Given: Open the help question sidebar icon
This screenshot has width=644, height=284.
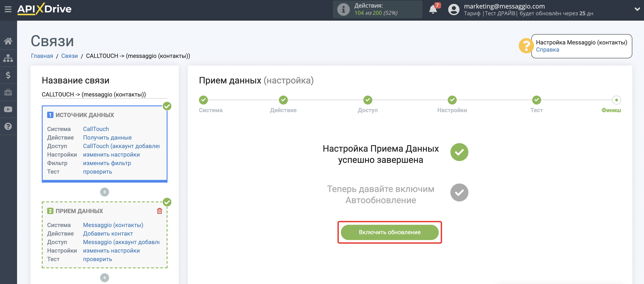Looking at the screenshot, I should (x=8, y=126).
